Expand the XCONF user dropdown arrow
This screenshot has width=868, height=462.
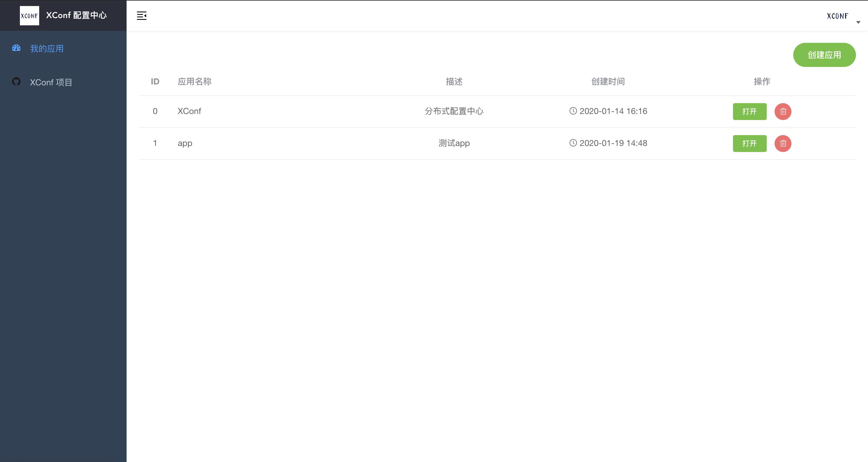[x=858, y=22]
